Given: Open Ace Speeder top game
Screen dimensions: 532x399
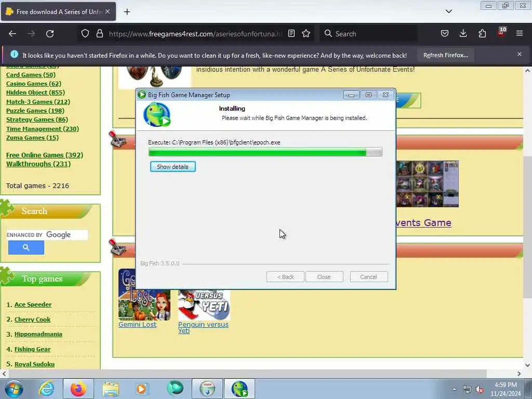Looking at the screenshot, I should [33, 304].
